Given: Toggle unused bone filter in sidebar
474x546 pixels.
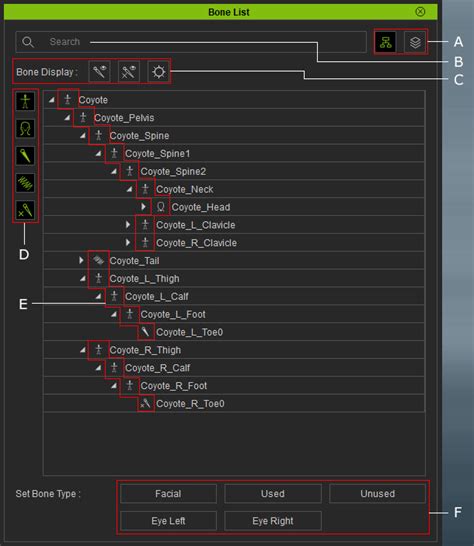Looking at the screenshot, I should tap(25, 210).
